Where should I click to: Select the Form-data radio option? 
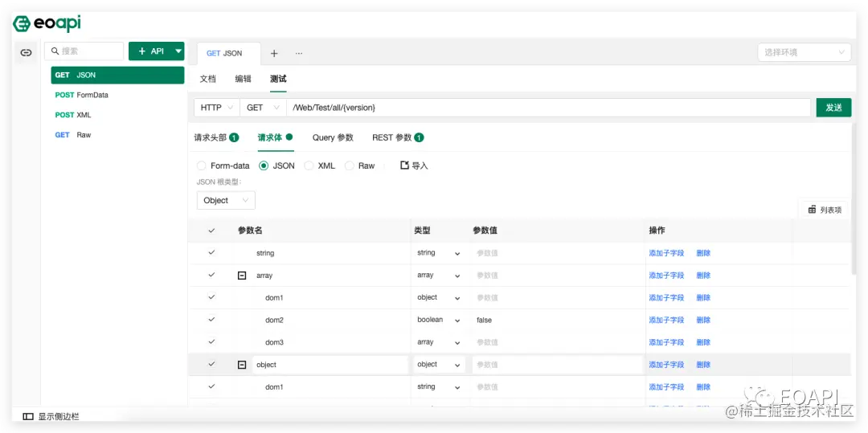pos(202,165)
